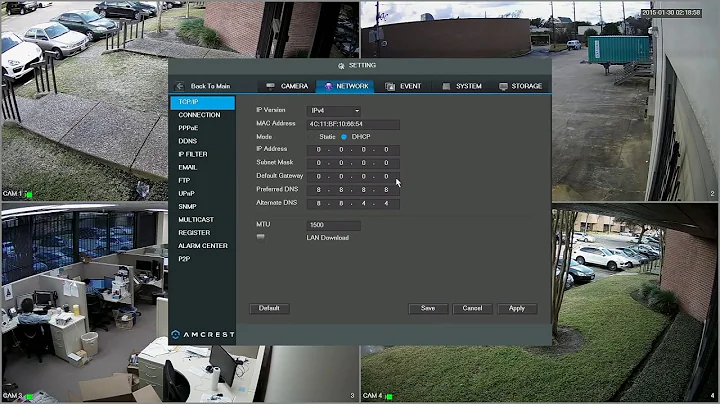Click CAM 3 green recording indicator
The height and width of the screenshot is (404, 720).
point(30,396)
